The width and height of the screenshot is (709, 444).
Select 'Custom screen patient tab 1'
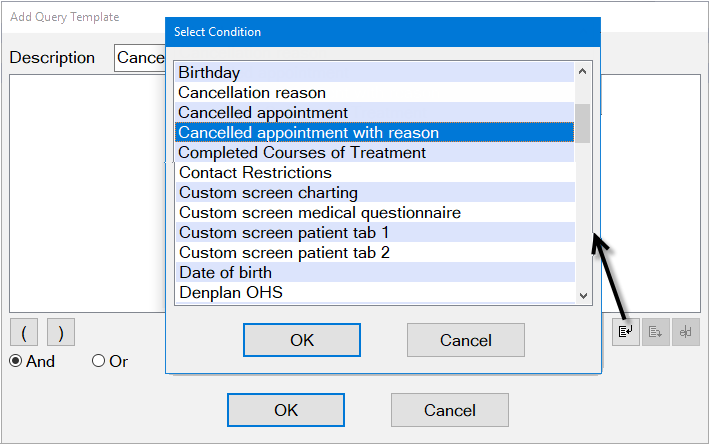pyautogui.click(x=374, y=232)
